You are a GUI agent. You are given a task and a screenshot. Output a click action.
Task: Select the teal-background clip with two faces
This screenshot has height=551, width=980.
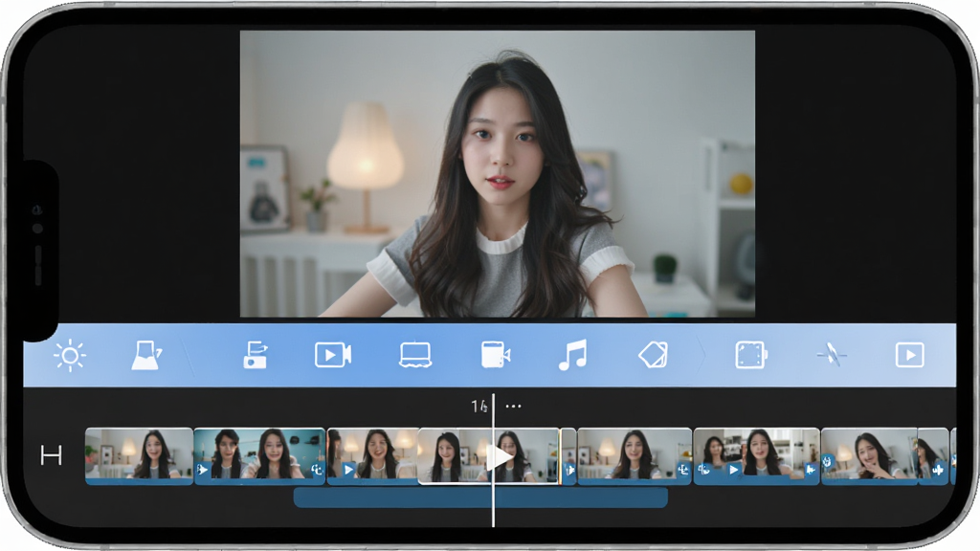pyautogui.click(x=259, y=456)
